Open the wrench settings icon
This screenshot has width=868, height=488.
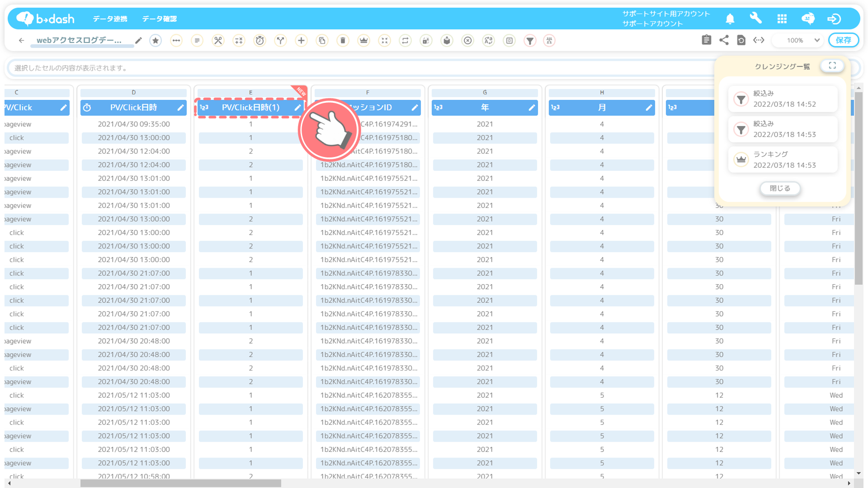click(756, 18)
